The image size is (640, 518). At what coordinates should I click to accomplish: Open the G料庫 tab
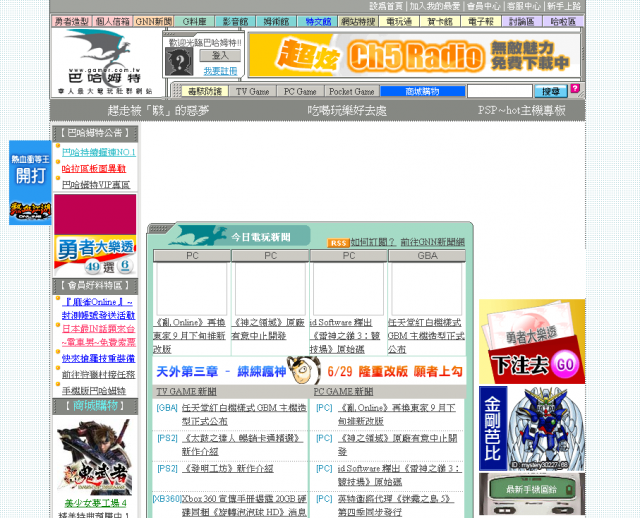click(x=194, y=22)
